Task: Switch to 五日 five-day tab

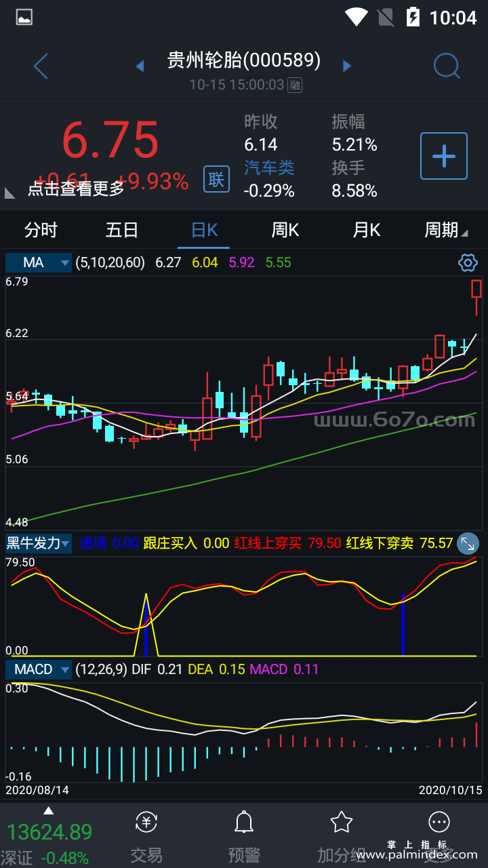Action: [x=122, y=230]
